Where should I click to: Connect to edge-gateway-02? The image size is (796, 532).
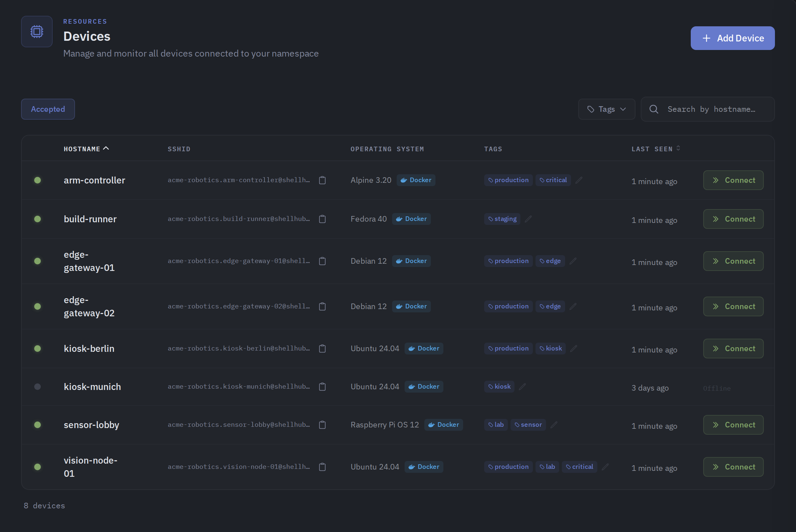733,306
